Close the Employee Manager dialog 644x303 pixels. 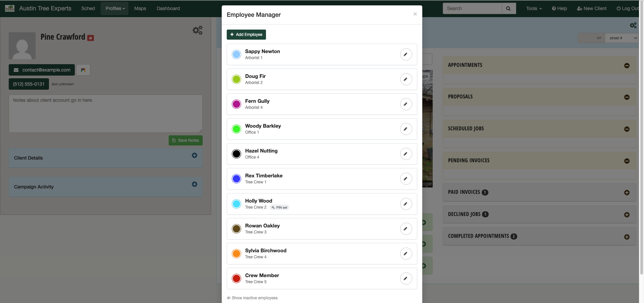[x=415, y=14]
